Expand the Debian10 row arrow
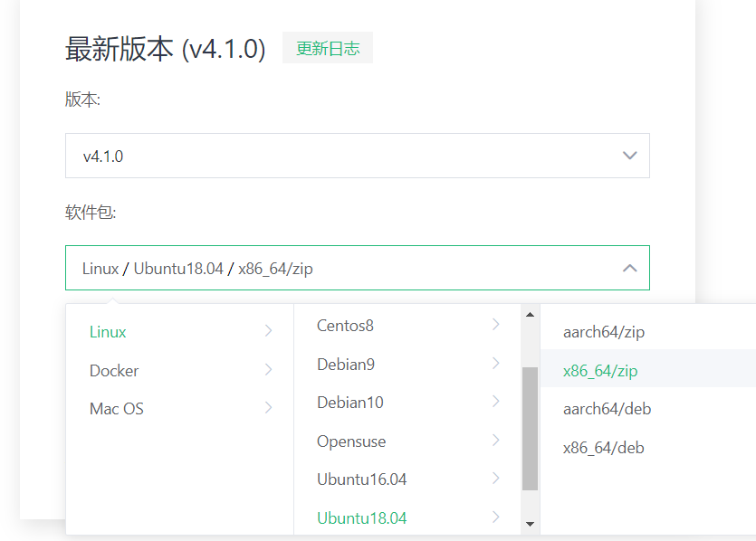The image size is (756, 541). point(495,401)
